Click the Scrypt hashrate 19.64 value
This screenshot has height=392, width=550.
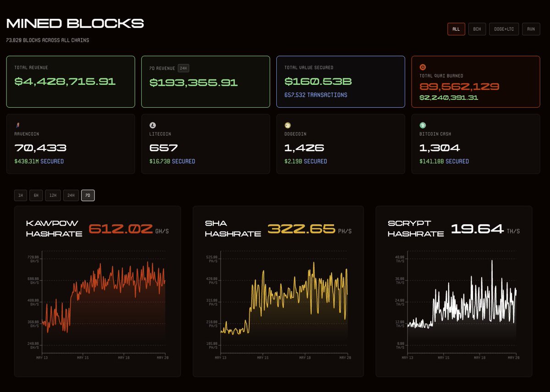[x=477, y=228]
